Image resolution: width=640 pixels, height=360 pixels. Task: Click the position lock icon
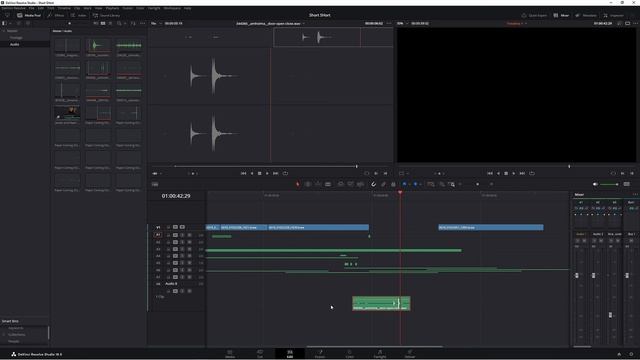pos(393,184)
